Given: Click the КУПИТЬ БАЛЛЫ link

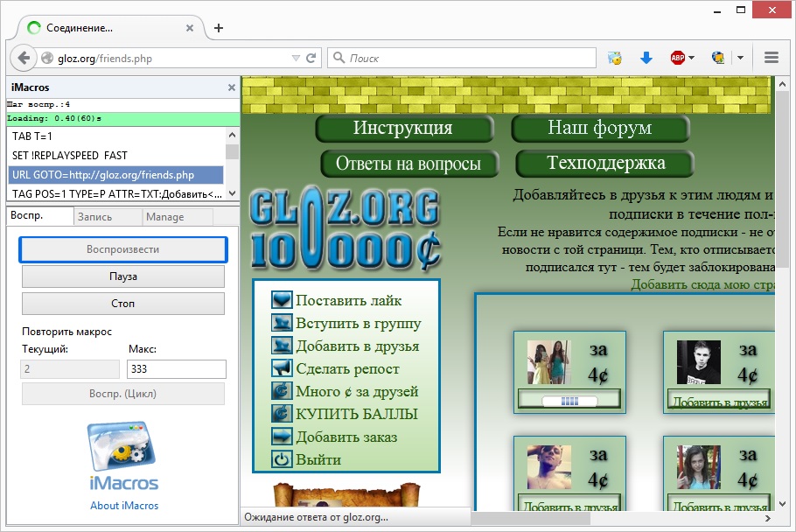Looking at the screenshot, I should click(x=357, y=414).
